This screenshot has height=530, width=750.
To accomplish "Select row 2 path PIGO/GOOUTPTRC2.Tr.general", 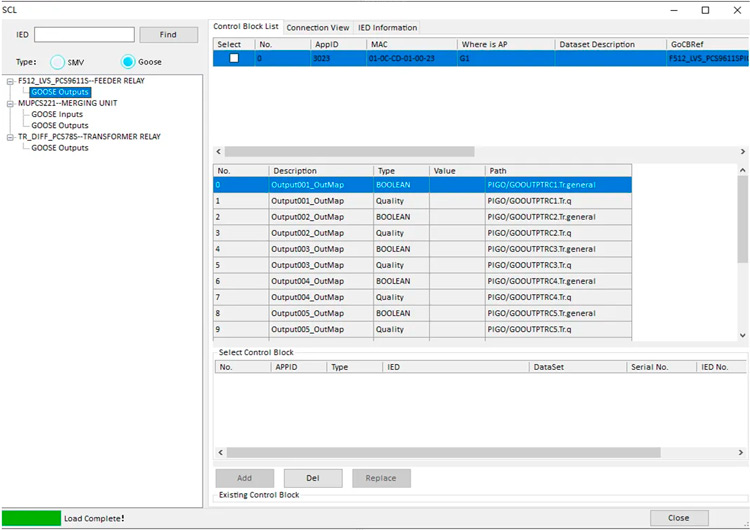I will pos(559,217).
